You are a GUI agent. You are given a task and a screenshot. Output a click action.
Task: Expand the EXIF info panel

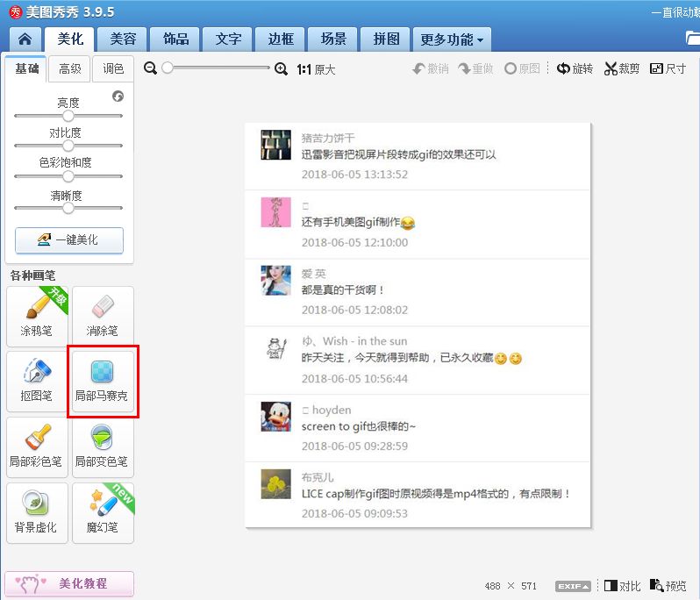[574, 586]
